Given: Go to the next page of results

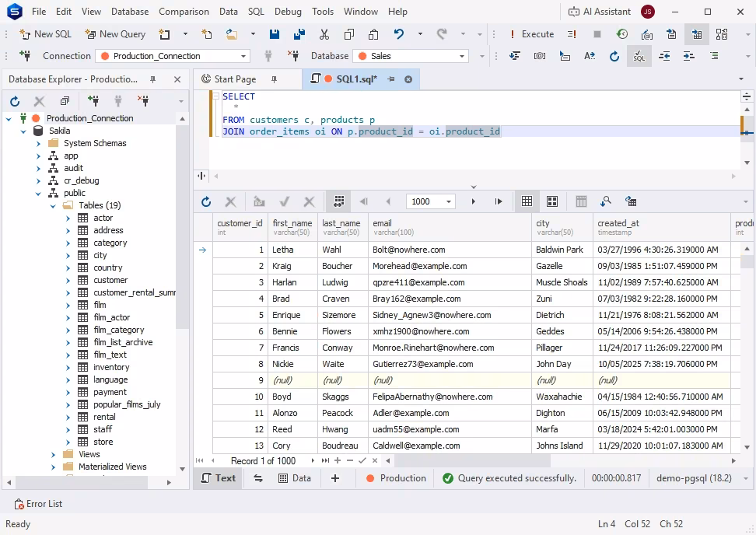Looking at the screenshot, I should click(474, 201).
